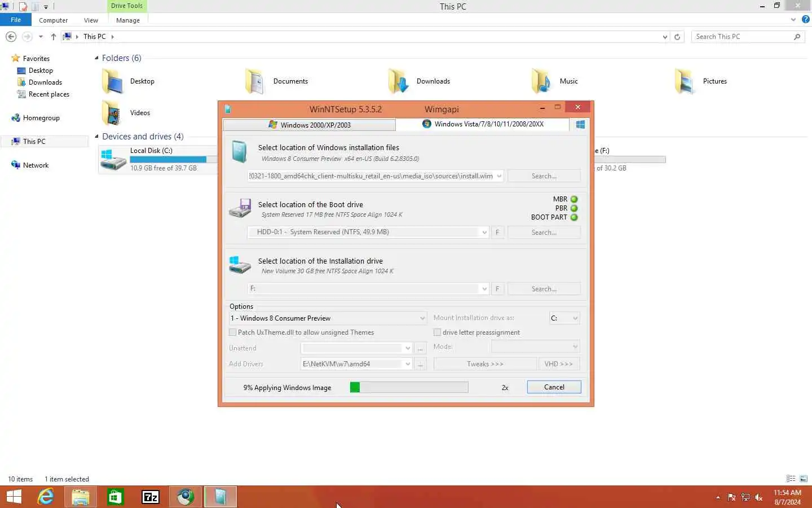Click Search for Windows installation files
Screen dimensions: 812x508
[x=544, y=176]
